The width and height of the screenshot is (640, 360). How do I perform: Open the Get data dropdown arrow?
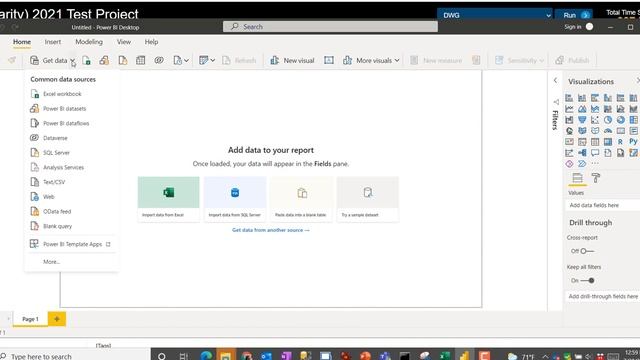tap(72, 61)
